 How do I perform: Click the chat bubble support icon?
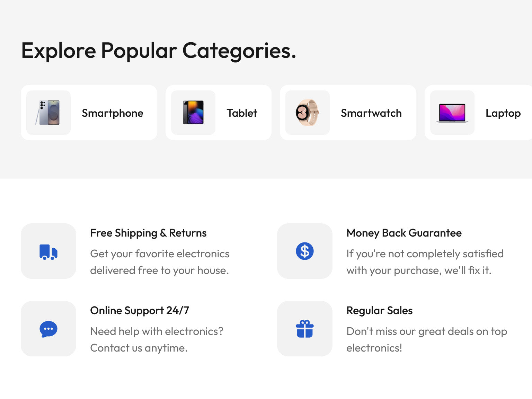(48, 329)
